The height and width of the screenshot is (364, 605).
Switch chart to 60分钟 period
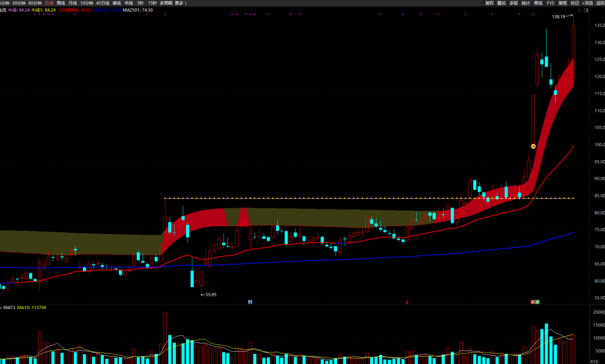coord(35,3)
